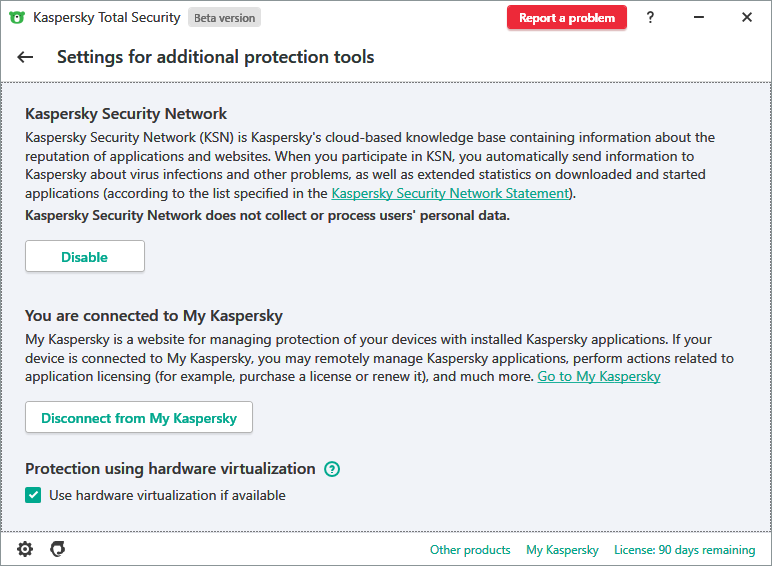The image size is (772, 566).
Task: Close the Kaspersky Total Security window
Action: pyautogui.click(x=747, y=17)
